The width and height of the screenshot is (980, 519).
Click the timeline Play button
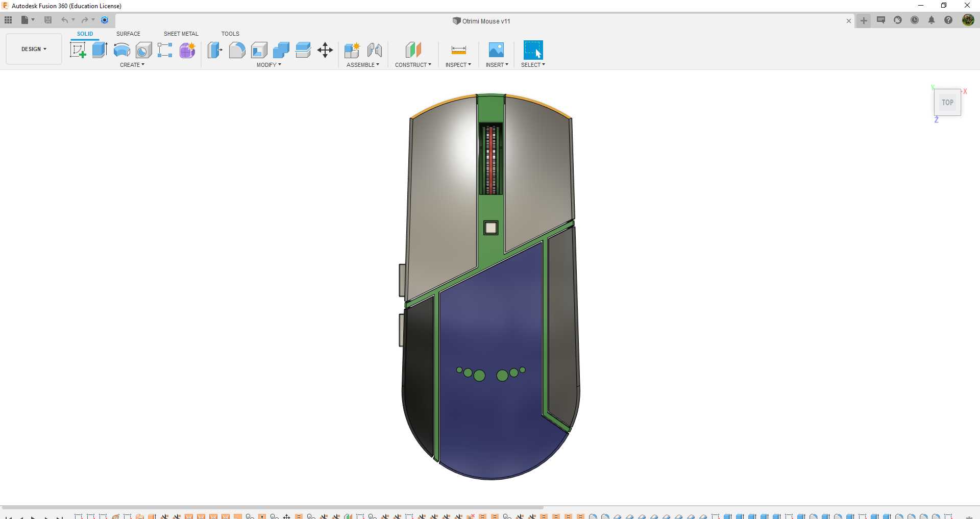click(x=33, y=517)
